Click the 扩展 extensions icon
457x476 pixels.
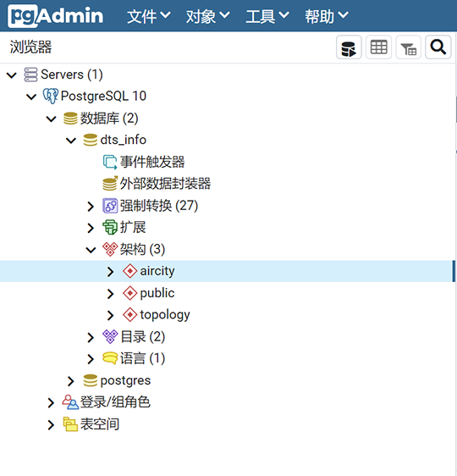click(x=110, y=227)
